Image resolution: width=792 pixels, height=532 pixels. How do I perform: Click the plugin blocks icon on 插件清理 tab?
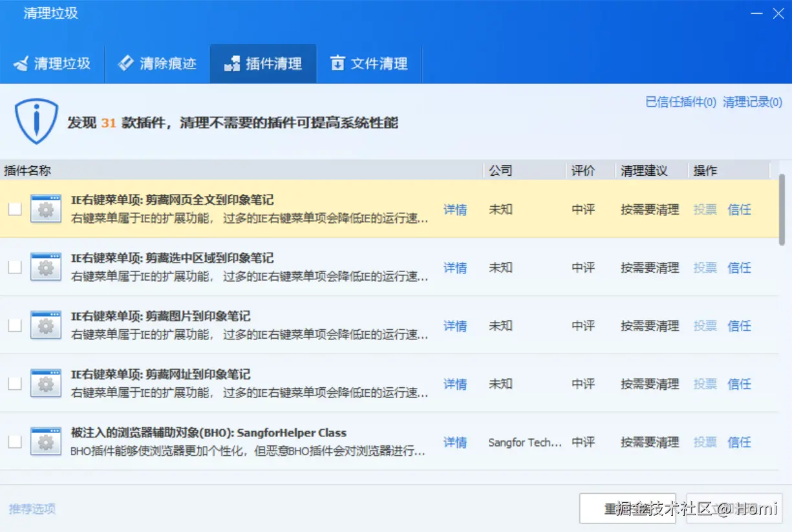coord(231,64)
